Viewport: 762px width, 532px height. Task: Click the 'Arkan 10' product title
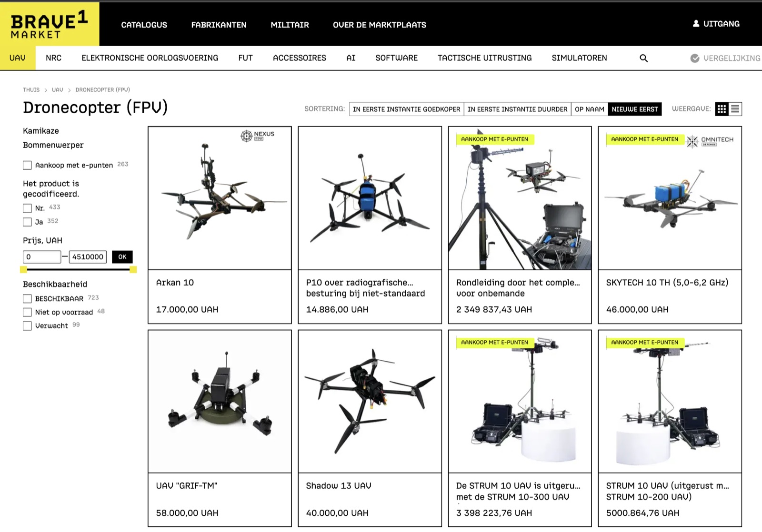[175, 283]
